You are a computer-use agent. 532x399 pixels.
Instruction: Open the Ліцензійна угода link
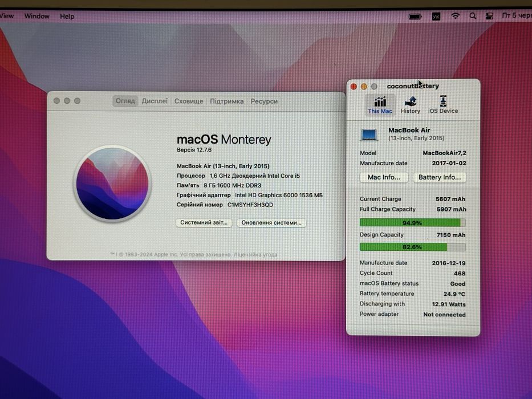[255, 254]
